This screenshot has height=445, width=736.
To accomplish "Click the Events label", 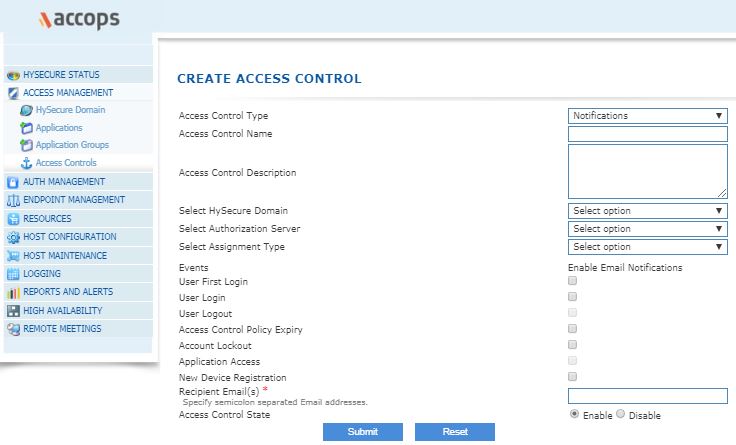I will point(193,268).
